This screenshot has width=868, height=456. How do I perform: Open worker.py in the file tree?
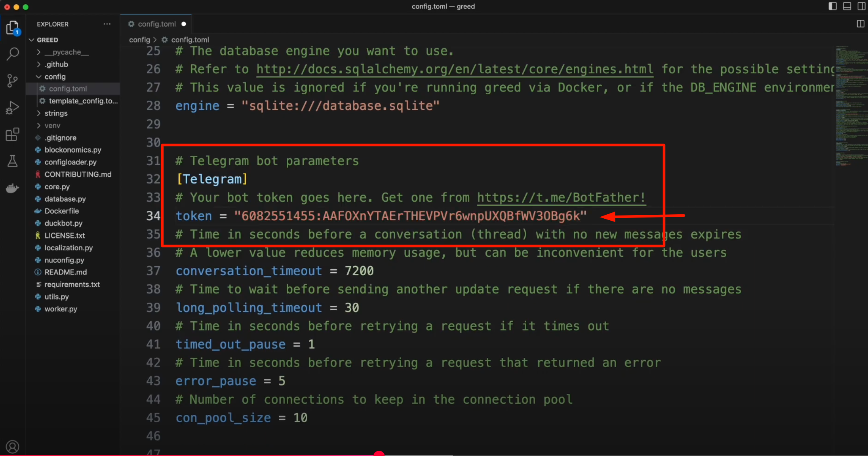pos(61,309)
